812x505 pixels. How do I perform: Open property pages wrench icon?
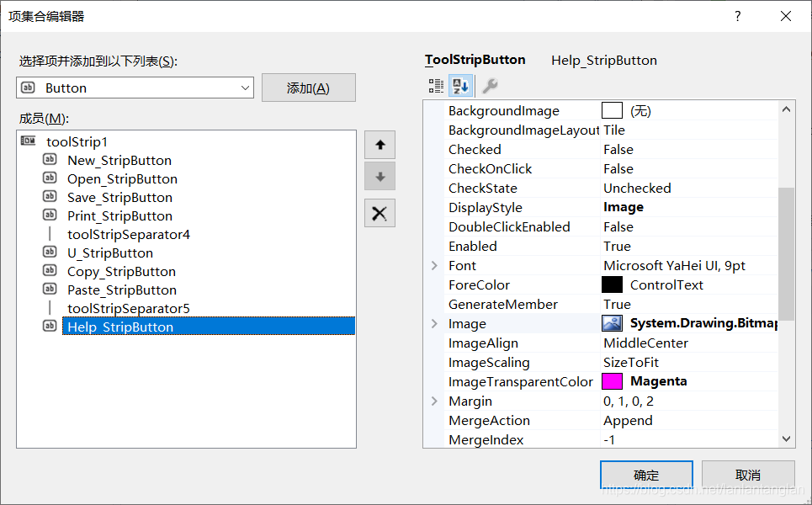[490, 86]
